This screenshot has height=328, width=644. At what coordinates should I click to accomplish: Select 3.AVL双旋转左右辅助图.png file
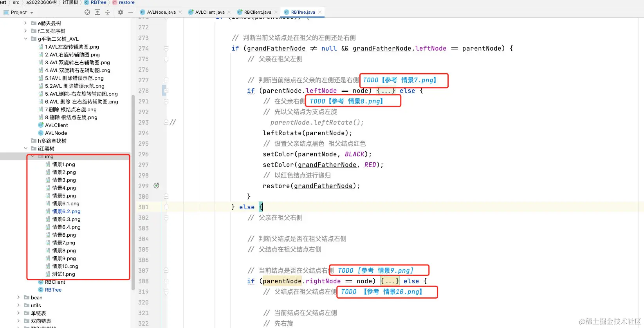click(x=77, y=62)
